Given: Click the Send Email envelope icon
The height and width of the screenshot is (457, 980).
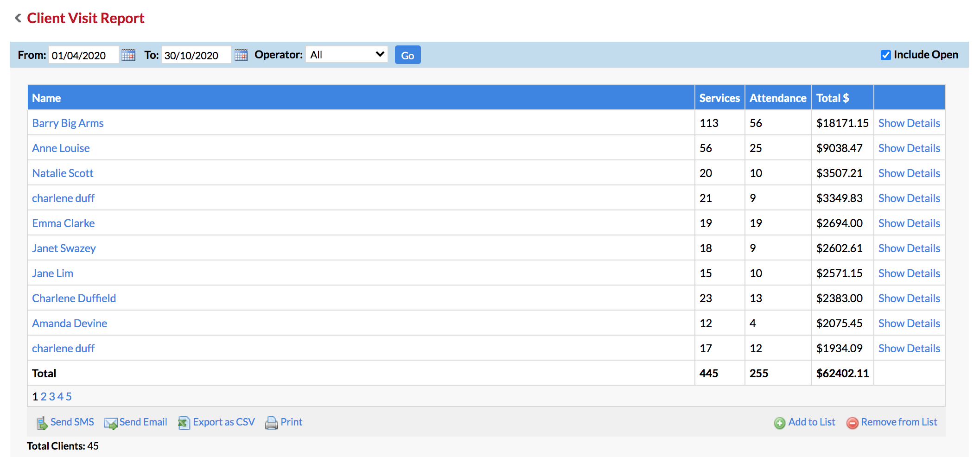Looking at the screenshot, I should 111,423.
